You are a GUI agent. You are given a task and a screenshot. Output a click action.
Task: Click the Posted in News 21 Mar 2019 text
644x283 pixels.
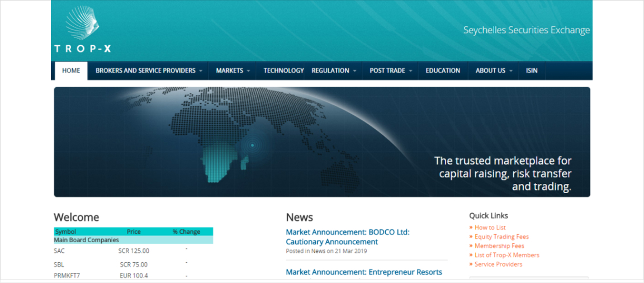[x=326, y=251]
